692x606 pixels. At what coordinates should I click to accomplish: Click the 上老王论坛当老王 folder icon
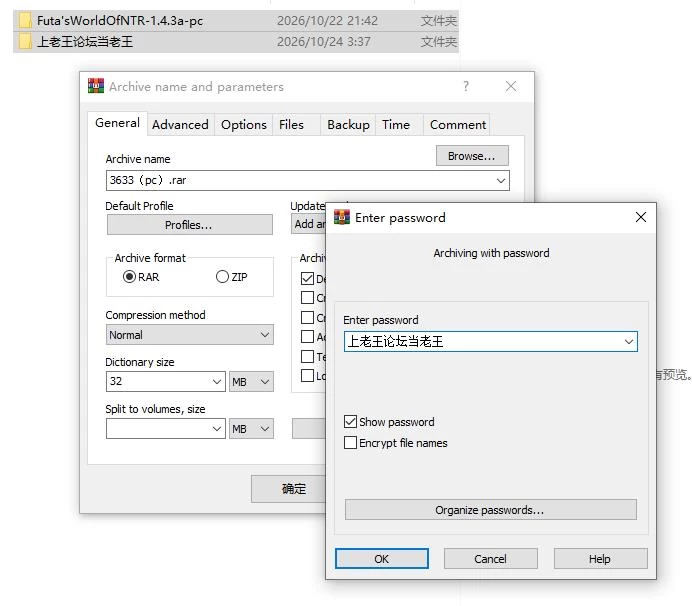[25, 41]
